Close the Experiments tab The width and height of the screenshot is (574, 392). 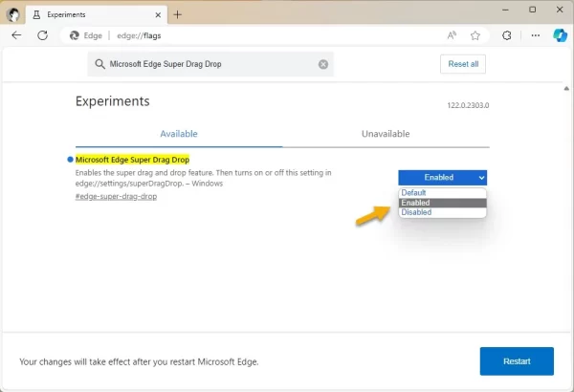pos(158,15)
